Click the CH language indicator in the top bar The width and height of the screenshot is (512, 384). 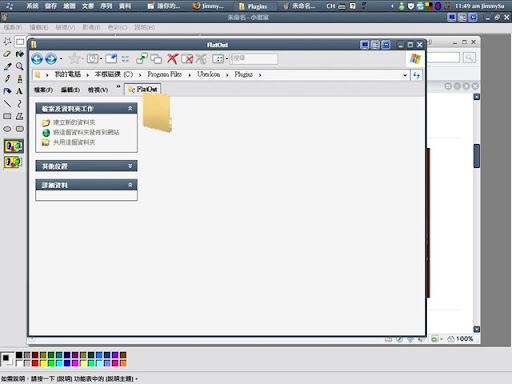[x=331, y=6]
